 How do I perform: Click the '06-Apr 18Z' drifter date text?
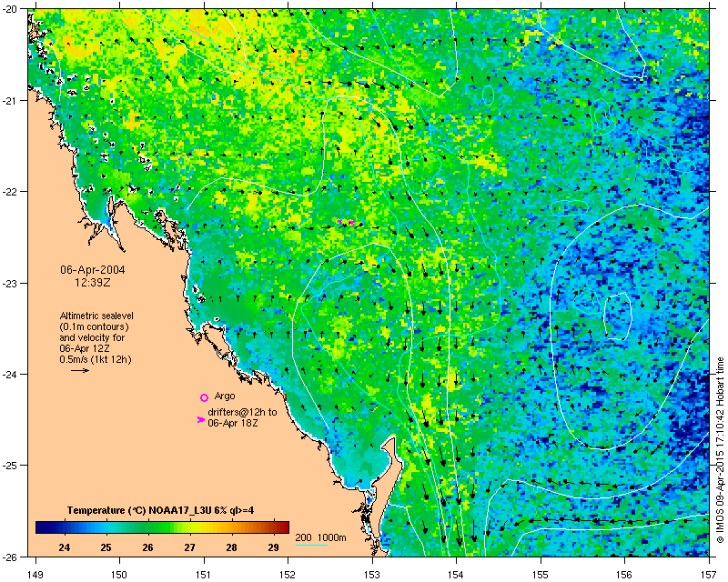pos(233,423)
